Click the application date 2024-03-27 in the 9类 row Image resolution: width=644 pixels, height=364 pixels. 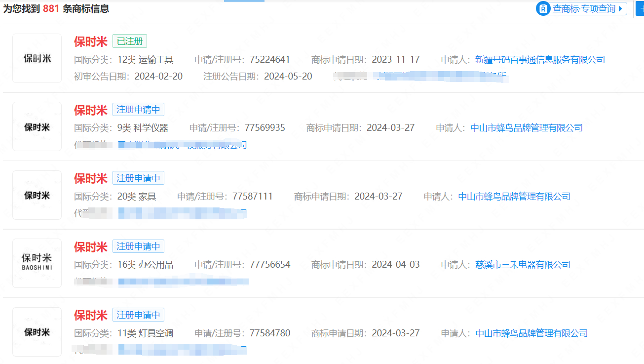pos(391,128)
